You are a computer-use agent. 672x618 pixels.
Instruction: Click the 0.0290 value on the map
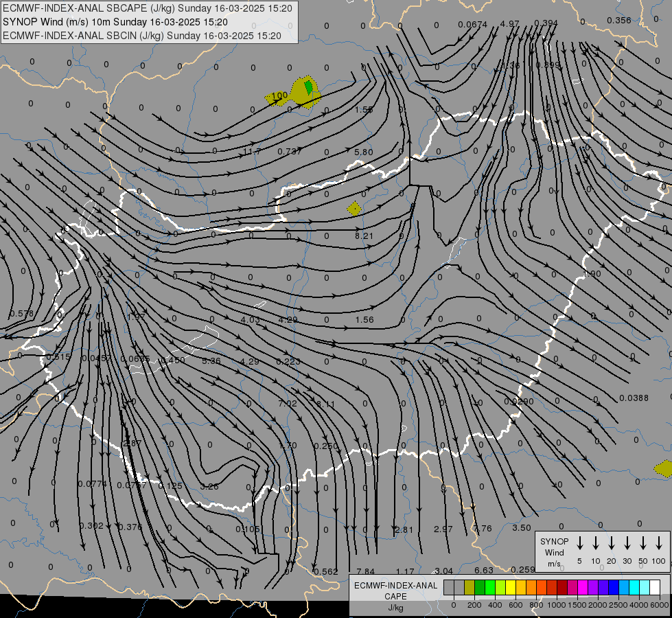coord(519,402)
